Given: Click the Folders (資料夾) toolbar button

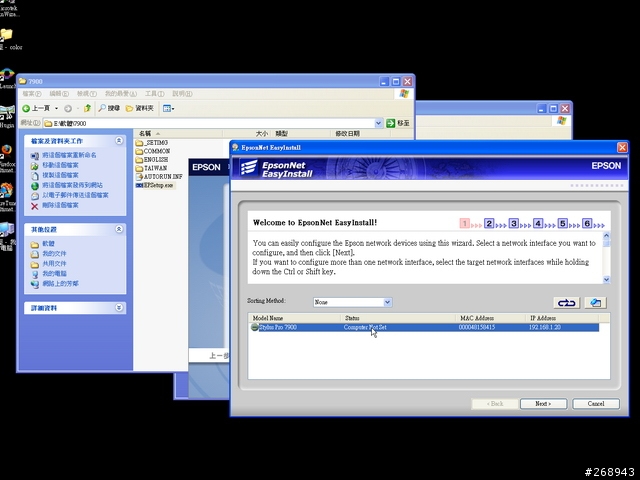Looking at the screenshot, I should (x=140, y=108).
